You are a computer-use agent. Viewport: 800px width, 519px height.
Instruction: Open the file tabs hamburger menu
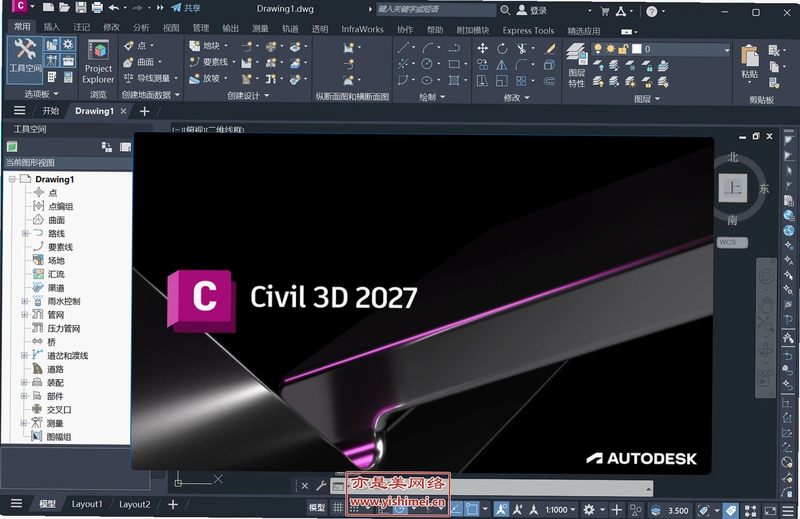(x=19, y=110)
